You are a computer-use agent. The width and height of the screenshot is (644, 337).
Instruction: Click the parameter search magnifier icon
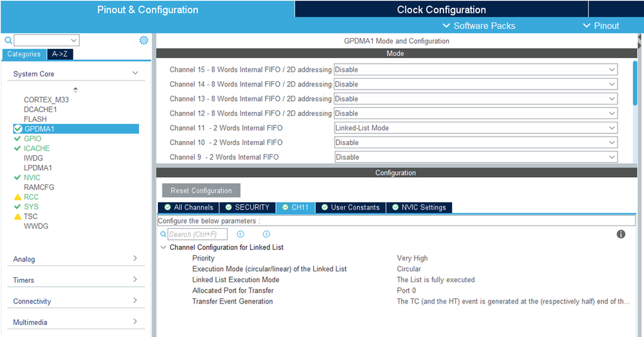(x=163, y=234)
